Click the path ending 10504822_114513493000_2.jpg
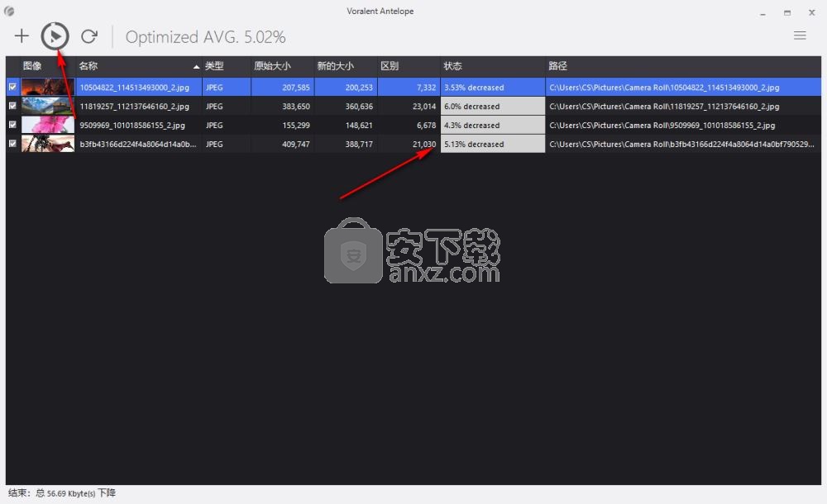 [664, 88]
